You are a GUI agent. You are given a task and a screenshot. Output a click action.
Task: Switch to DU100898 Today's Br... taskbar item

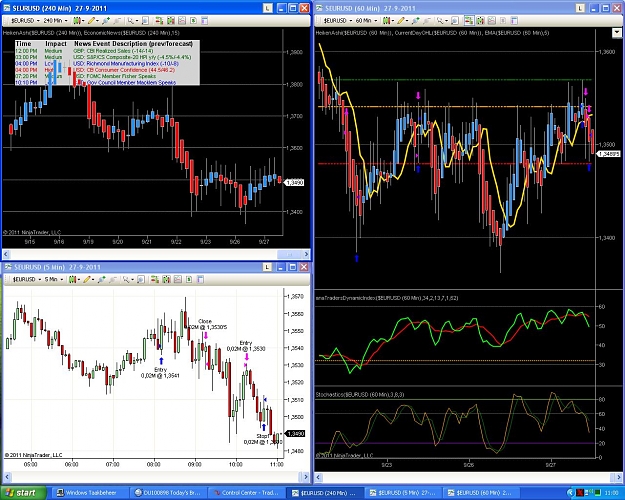tap(168, 493)
